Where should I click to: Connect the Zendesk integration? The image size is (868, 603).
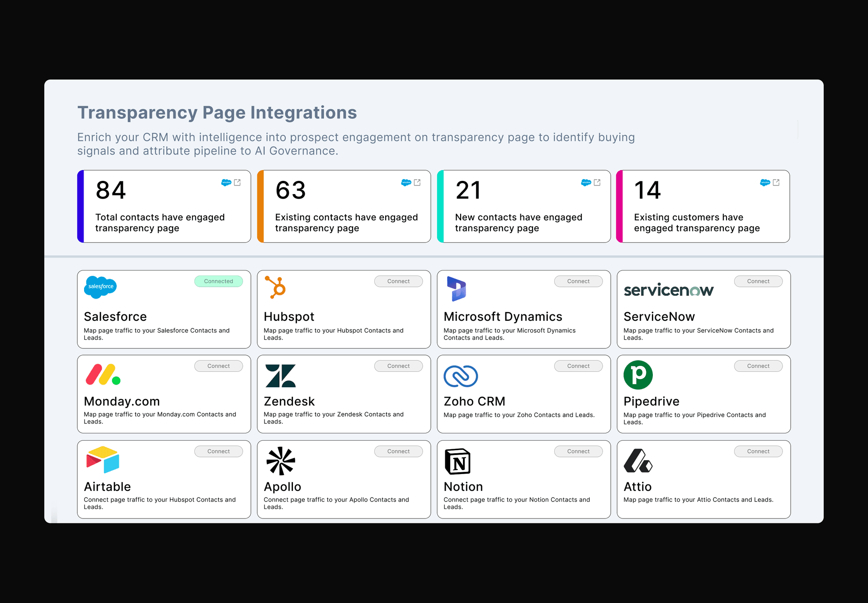[x=398, y=366]
